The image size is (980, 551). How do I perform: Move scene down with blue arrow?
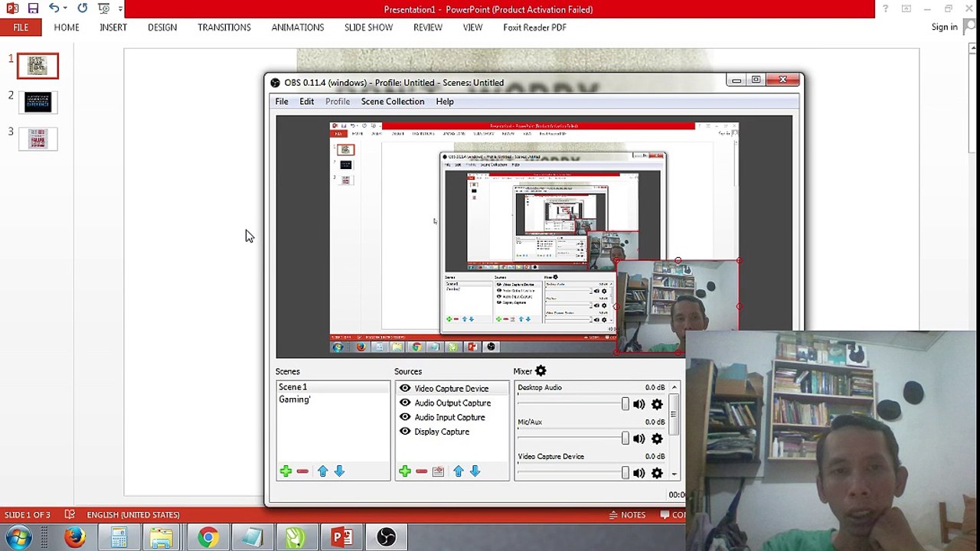click(339, 471)
